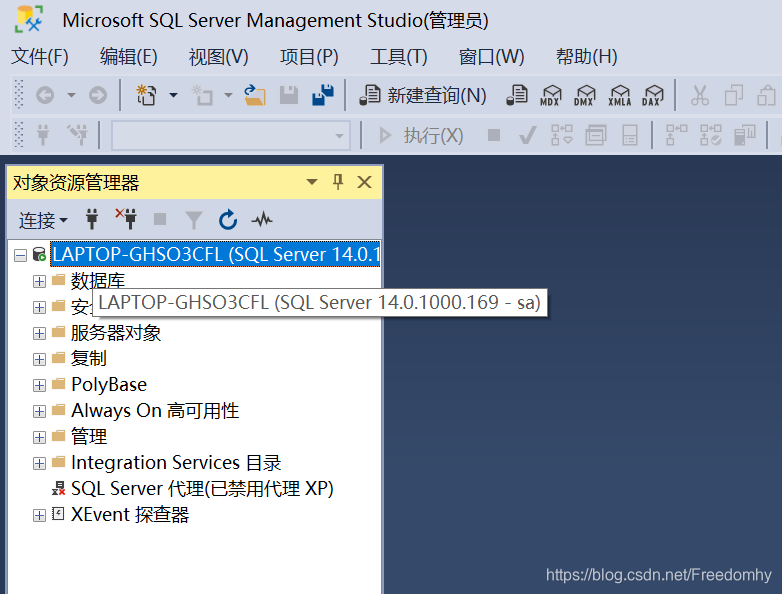Open the 文件(F) menu

pyautogui.click(x=40, y=56)
